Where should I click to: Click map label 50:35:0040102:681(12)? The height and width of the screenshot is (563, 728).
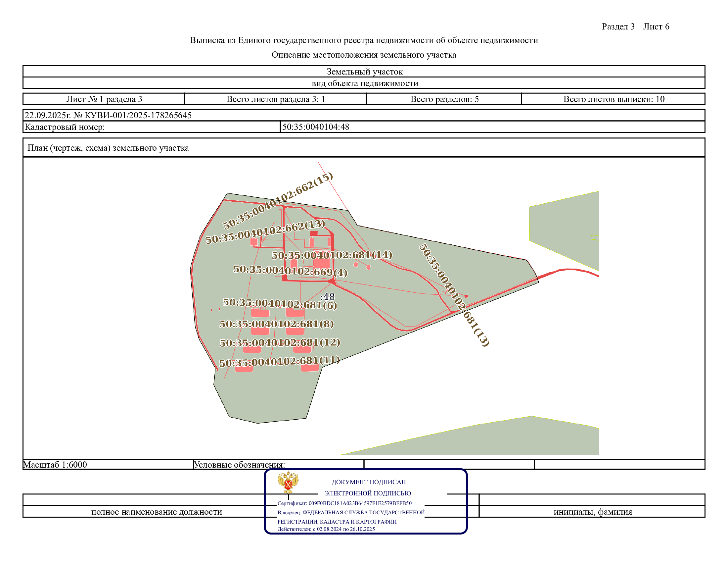point(280,342)
